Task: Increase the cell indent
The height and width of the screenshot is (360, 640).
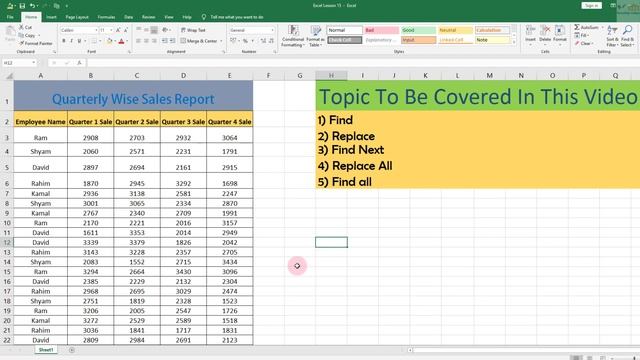Action: coord(173,41)
